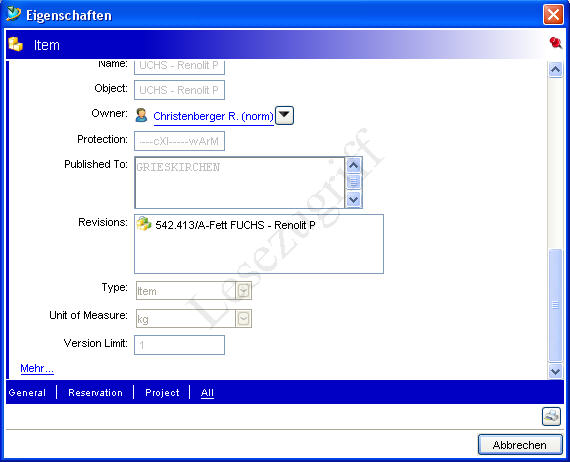Close the Eigenschaften dialog
570x462 pixels.
[x=553, y=15]
